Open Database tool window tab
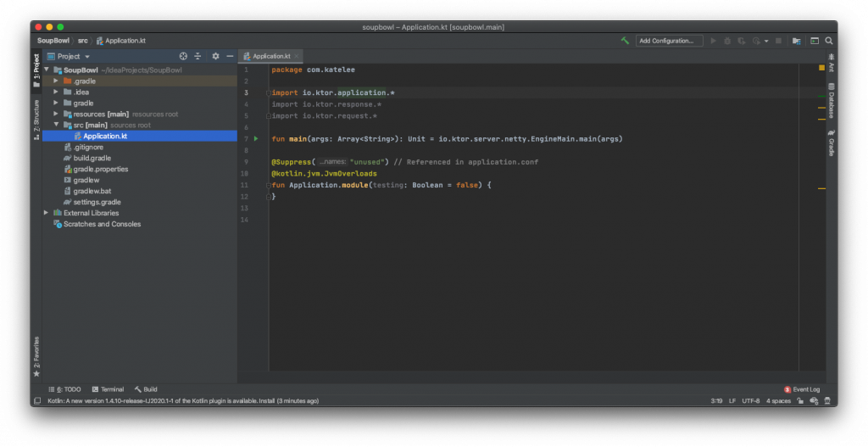 point(832,100)
